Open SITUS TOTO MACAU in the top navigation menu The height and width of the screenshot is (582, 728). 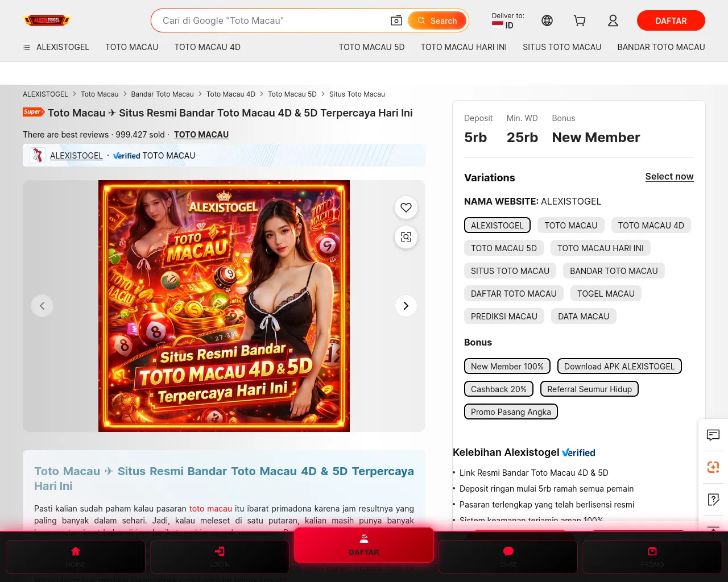[x=562, y=47]
